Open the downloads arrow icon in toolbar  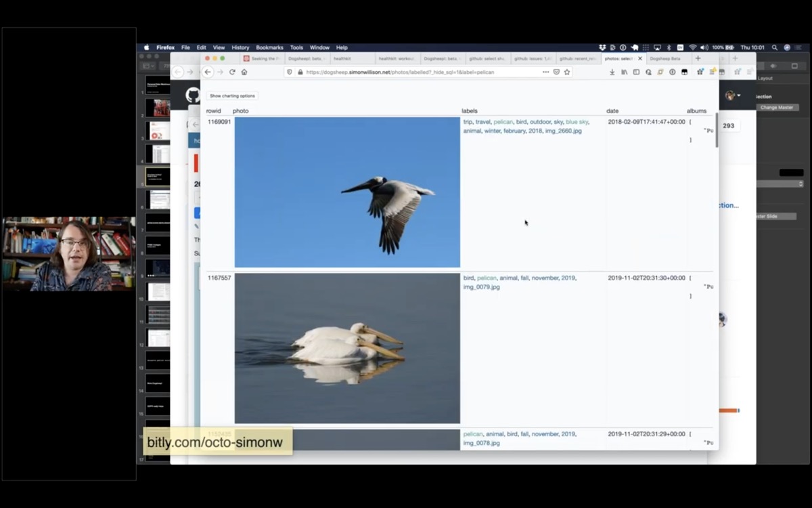[612, 72]
